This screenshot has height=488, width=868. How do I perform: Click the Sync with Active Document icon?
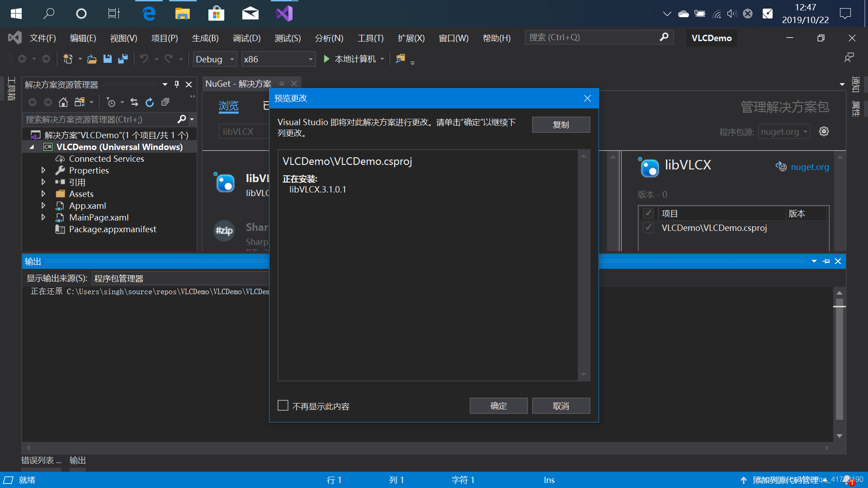point(134,102)
